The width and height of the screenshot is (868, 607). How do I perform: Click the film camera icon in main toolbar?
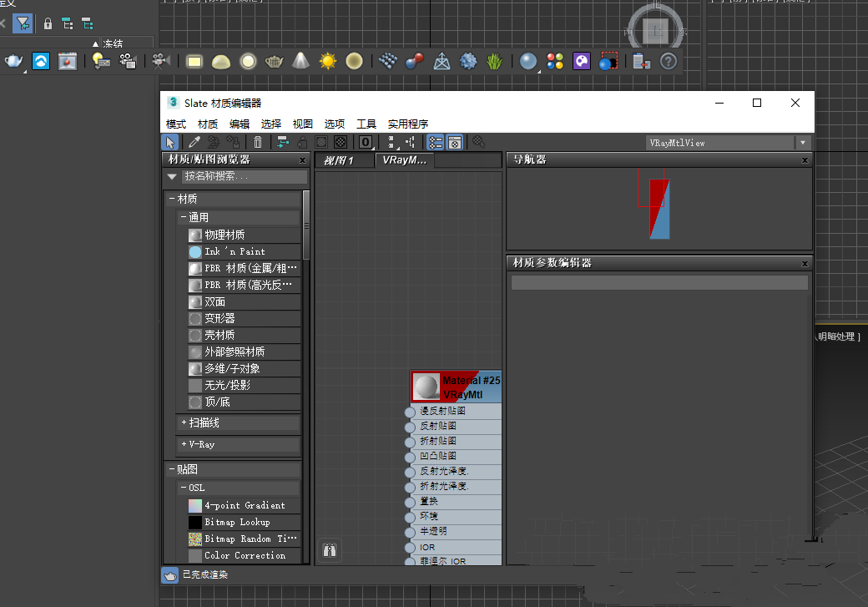click(x=160, y=61)
